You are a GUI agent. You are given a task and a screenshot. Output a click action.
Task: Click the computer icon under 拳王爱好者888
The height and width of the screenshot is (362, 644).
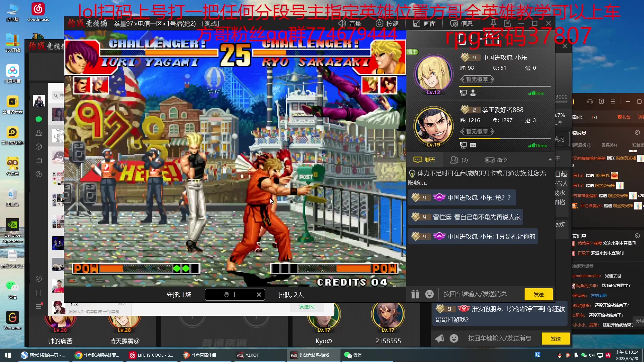(x=463, y=145)
